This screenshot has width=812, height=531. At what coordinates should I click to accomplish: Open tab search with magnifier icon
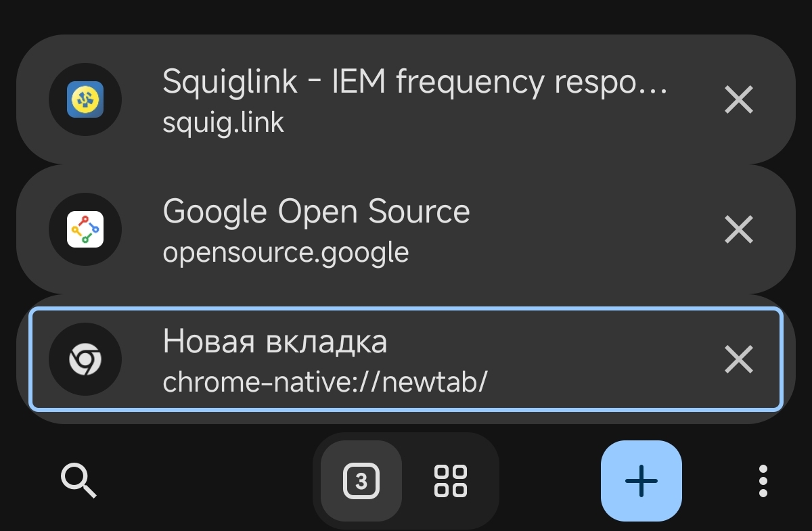click(78, 481)
